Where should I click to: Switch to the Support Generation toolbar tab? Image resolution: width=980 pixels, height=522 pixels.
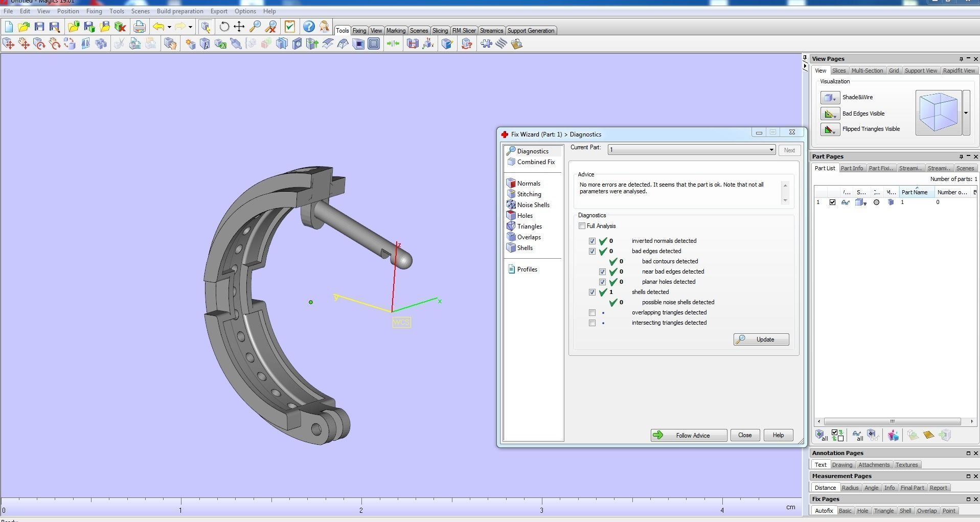click(x=531, y=31)
